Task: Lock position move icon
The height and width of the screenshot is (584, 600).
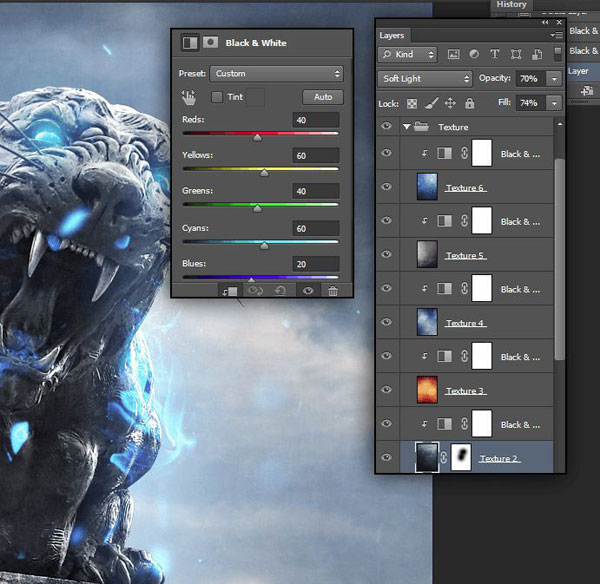Action: [x=450, y=103]
